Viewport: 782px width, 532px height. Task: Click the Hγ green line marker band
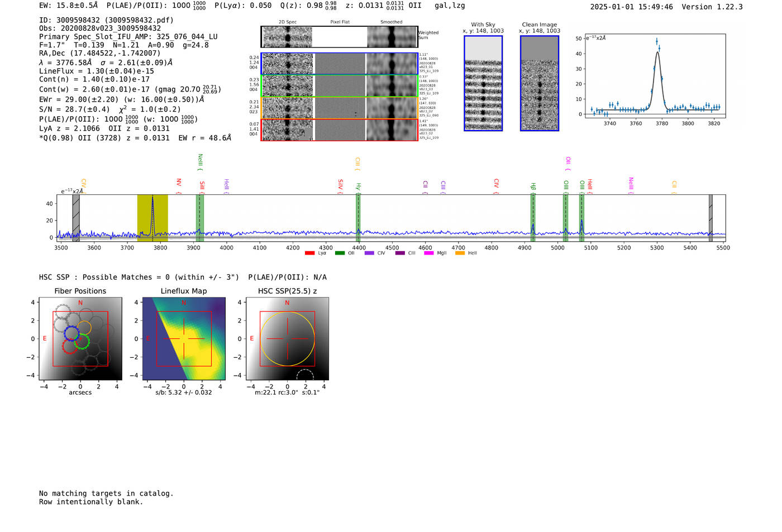pyautogui.click(x=358, y=218)
